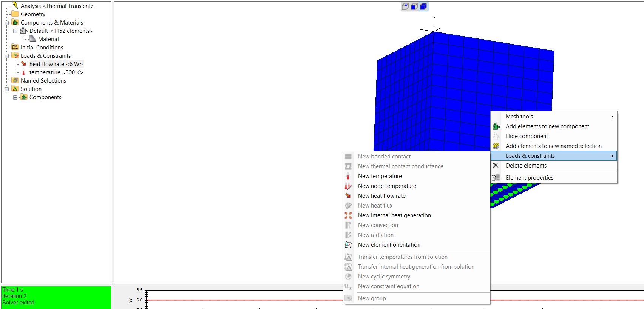Choose Hide component menu entry
The width and height of the screenshot is (644, 309).
click(x=554, y=136)
